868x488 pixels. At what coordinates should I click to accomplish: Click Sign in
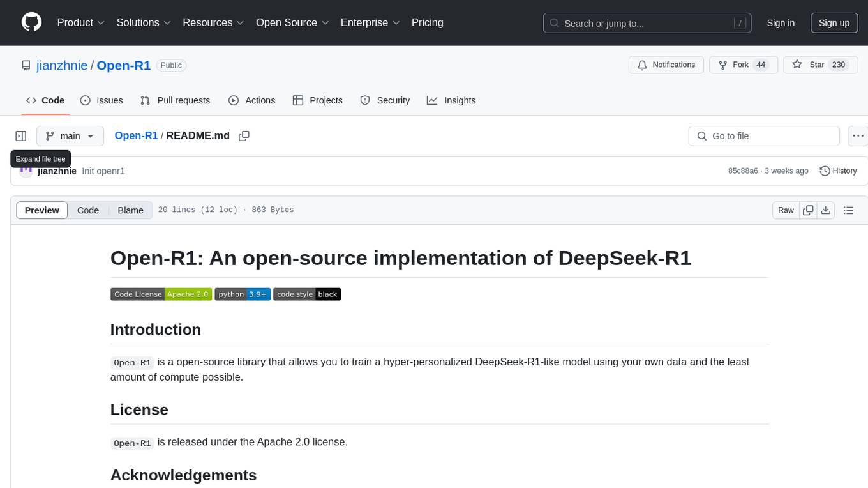click(781, 23)
